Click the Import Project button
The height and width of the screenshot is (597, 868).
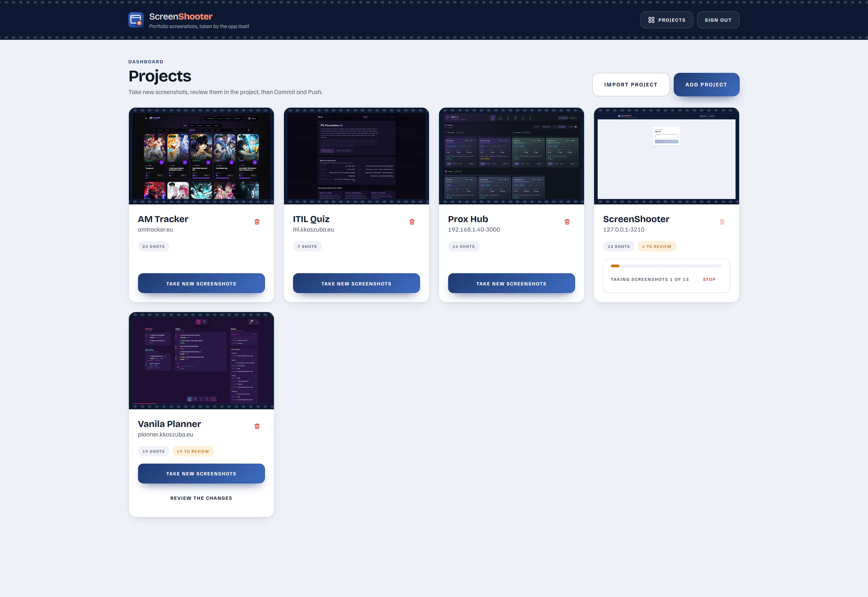pyautogui.click(x=631, y=85)
